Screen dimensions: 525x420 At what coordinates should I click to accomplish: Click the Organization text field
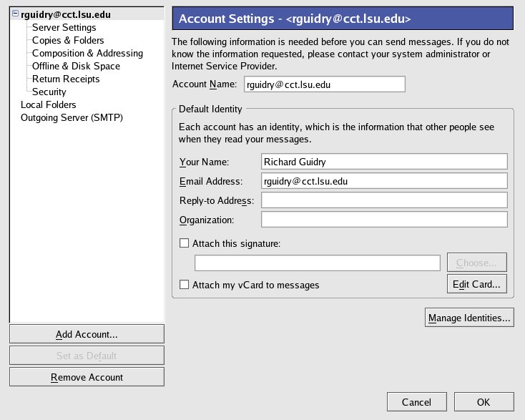tap(384, 219)
